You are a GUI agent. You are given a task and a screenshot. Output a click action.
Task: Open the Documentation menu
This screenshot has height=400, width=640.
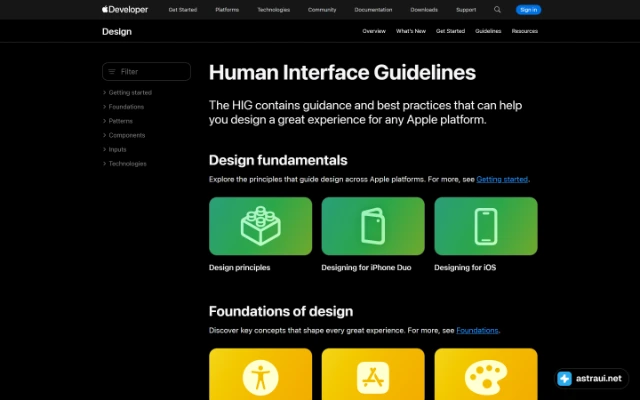click(x=373, y=10)
